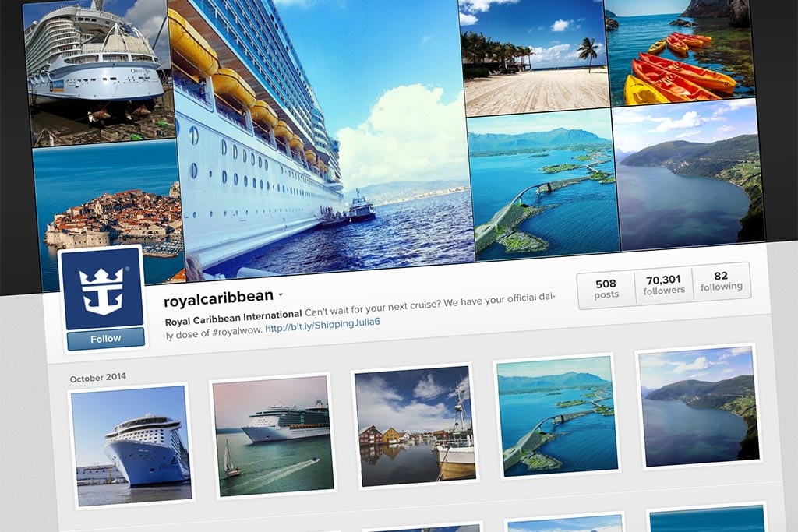
Task: Click header photo of ship with yellow lifeboats
Action: [320, 137]
